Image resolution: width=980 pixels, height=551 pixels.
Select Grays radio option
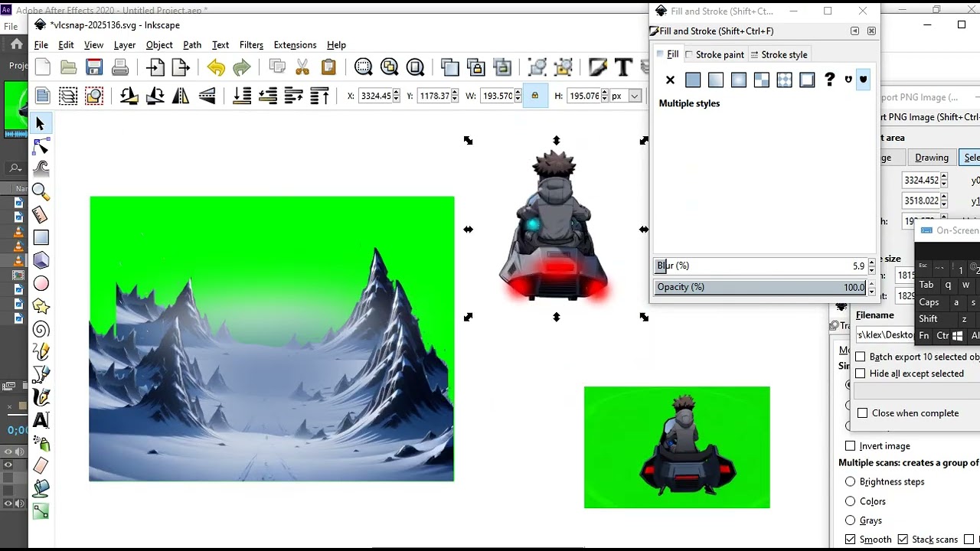coord(851,520)
